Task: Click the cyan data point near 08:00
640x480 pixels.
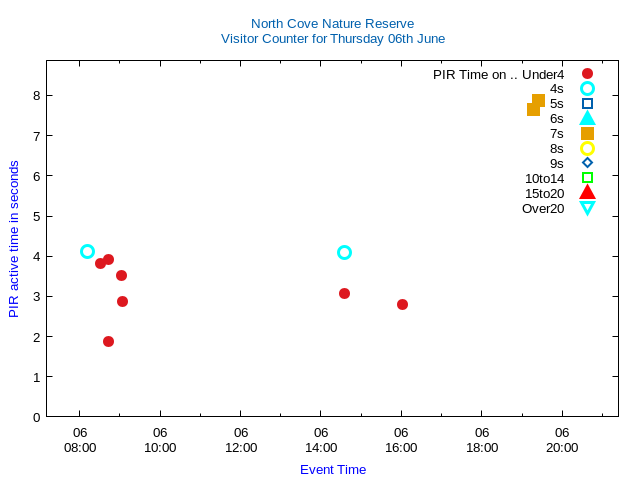Action: 87,252
